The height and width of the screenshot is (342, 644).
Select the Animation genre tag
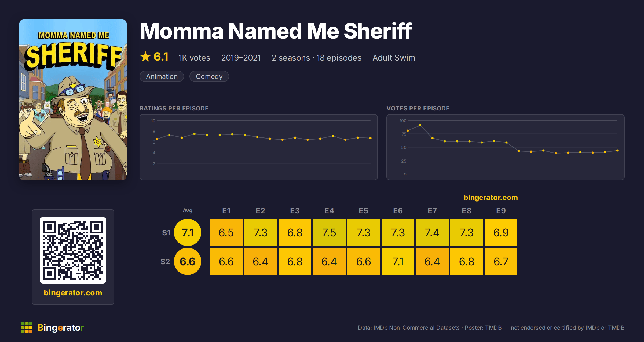click(x=162, y=76)
